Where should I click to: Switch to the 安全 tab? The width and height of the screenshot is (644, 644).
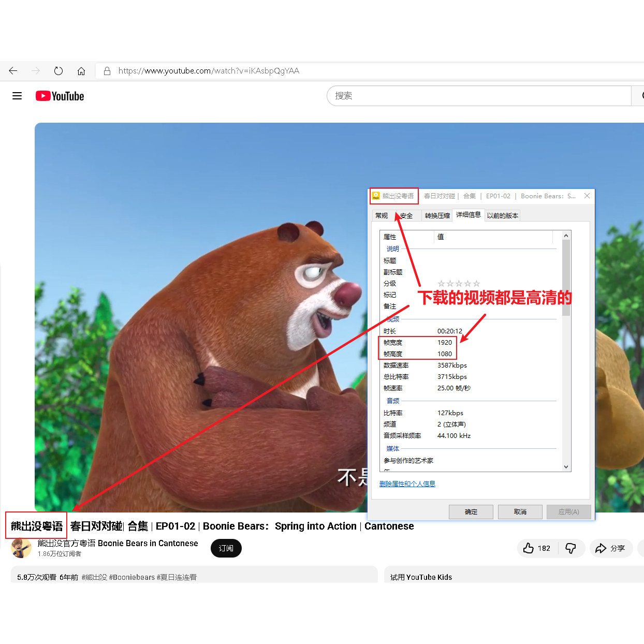[406, 215]
